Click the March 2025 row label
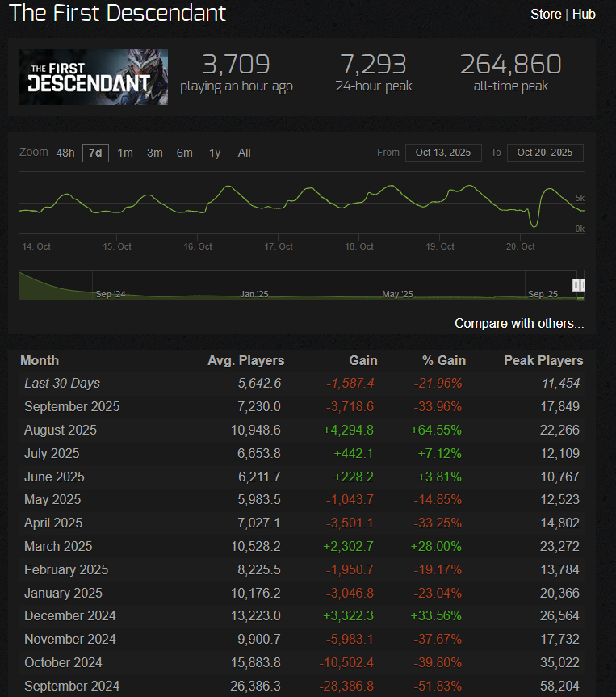Image resolution: width=616 pixels, height=697 pixels. tap(58, 546)
